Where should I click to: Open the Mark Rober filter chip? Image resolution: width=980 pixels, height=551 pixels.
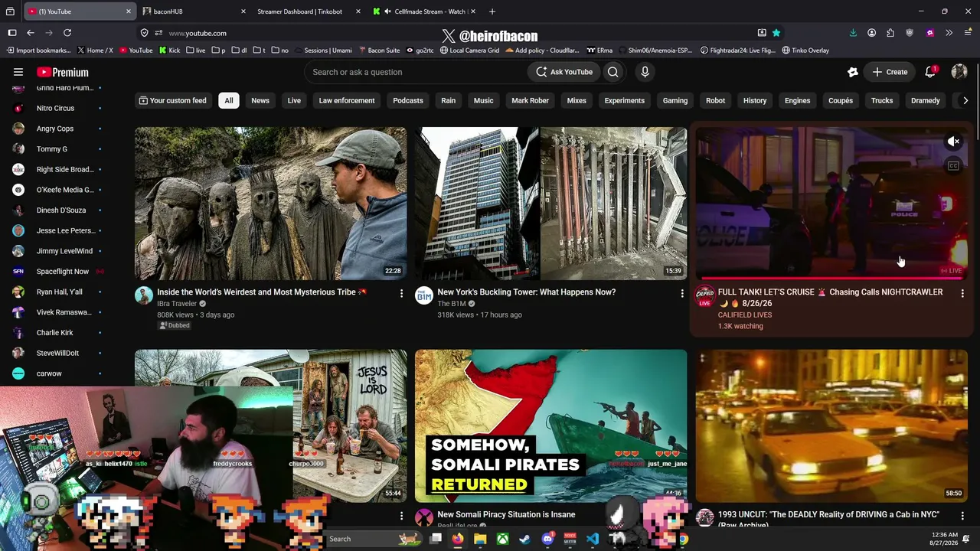pyautogui.click(x=531, y=100)
